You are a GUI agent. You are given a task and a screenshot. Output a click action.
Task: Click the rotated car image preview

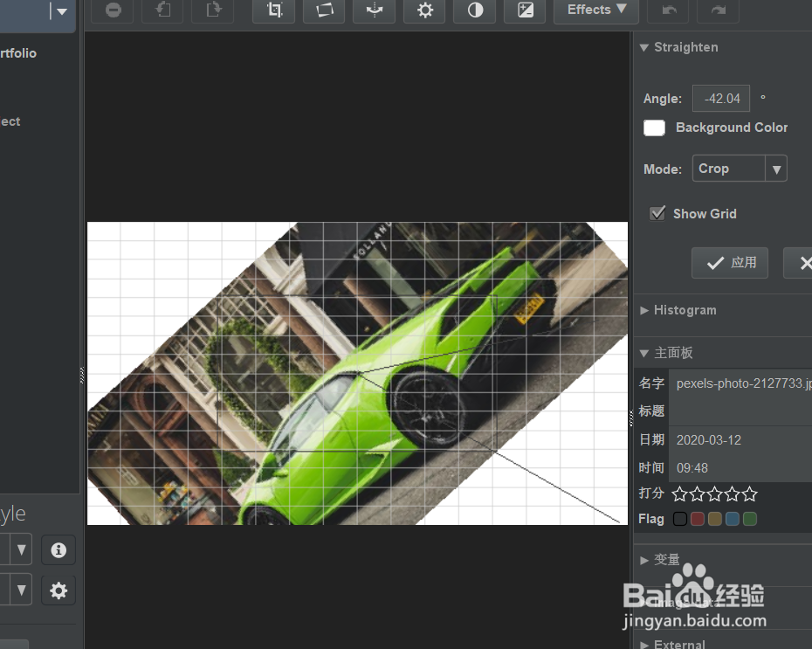[x=357, y=374]
